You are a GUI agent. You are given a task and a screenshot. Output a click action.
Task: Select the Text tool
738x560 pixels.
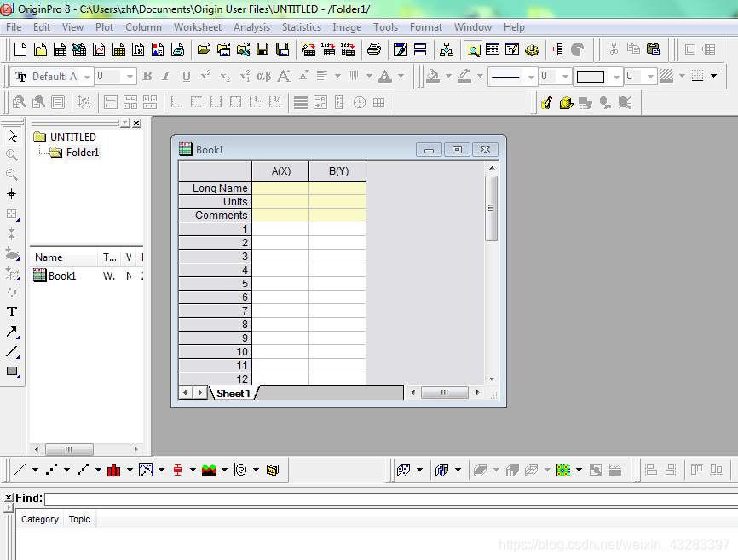12,312
